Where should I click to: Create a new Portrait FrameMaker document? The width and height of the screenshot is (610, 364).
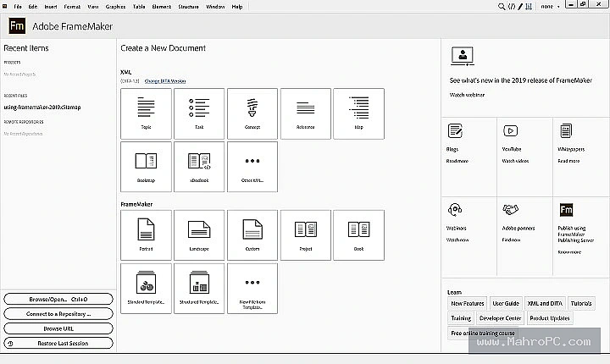146,235
